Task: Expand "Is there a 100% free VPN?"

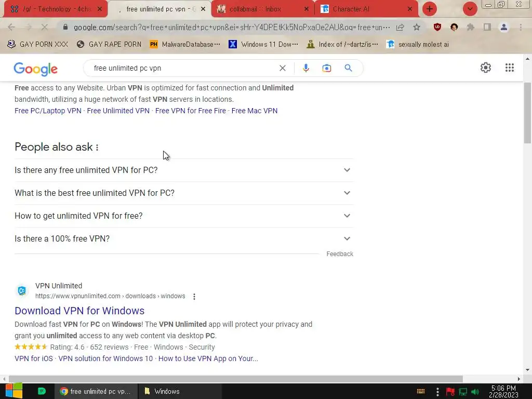Action: [x=184, y=238]
